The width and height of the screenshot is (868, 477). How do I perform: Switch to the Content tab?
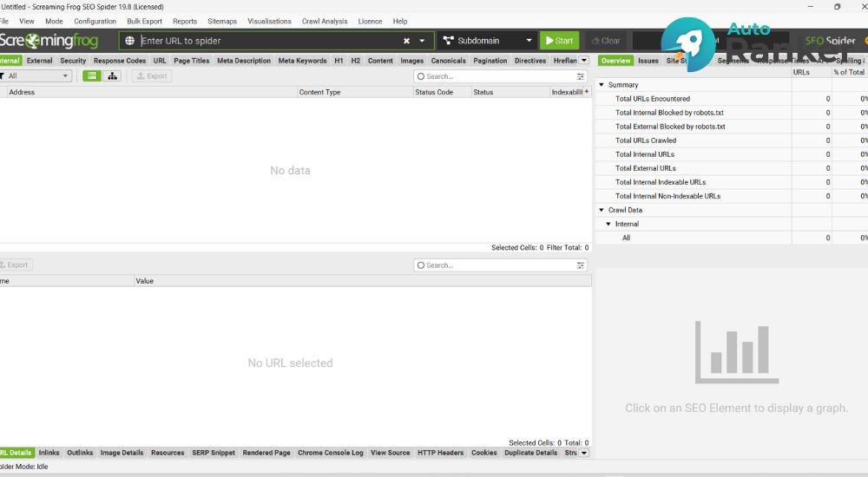380,61
